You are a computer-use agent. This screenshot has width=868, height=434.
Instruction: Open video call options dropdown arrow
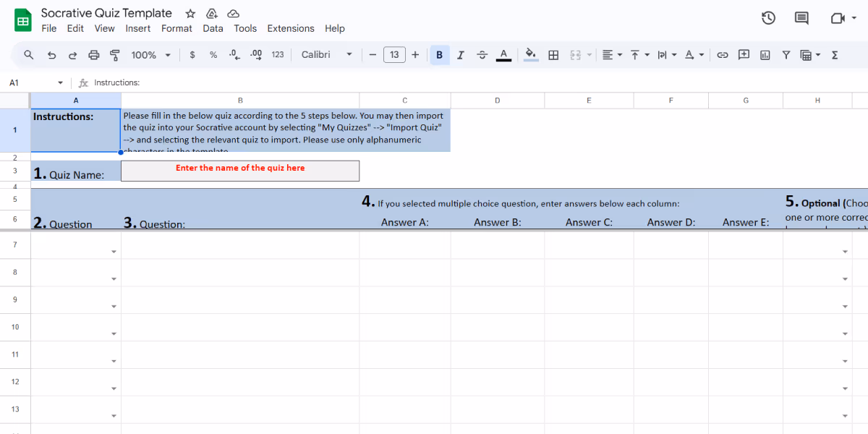tap(854, 18)
